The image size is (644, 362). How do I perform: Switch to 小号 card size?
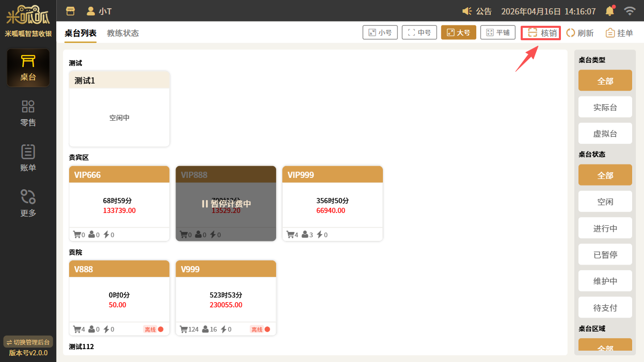(x=380, y=32)
